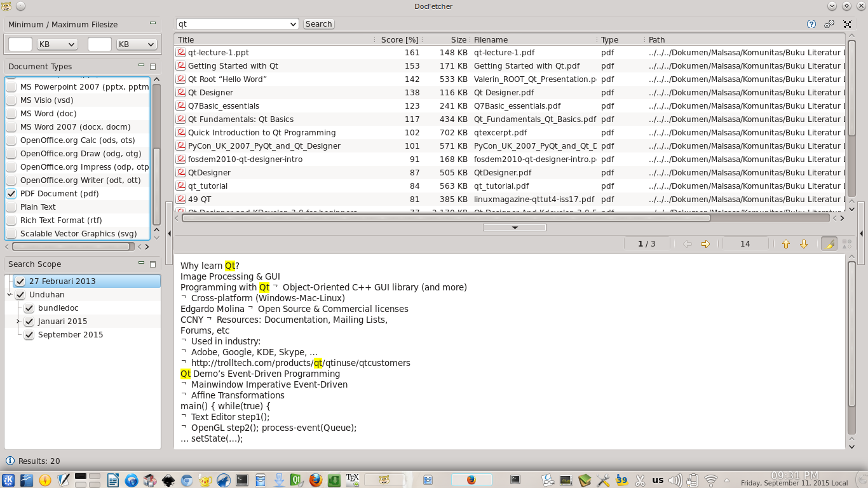Uncheck the PDF Document (pdf) type
868x488 pixels.
pyautogui.click(x=11, y=193)
